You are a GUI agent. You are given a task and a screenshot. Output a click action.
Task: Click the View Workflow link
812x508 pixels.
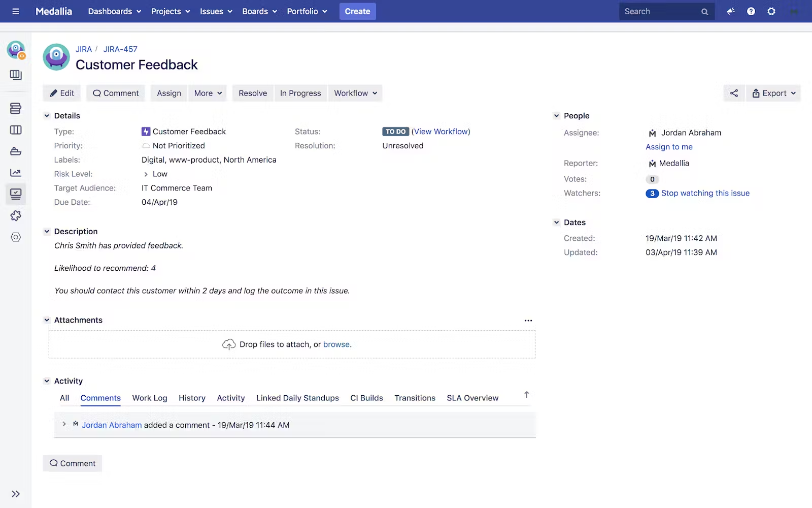click(x=441, y=132)
